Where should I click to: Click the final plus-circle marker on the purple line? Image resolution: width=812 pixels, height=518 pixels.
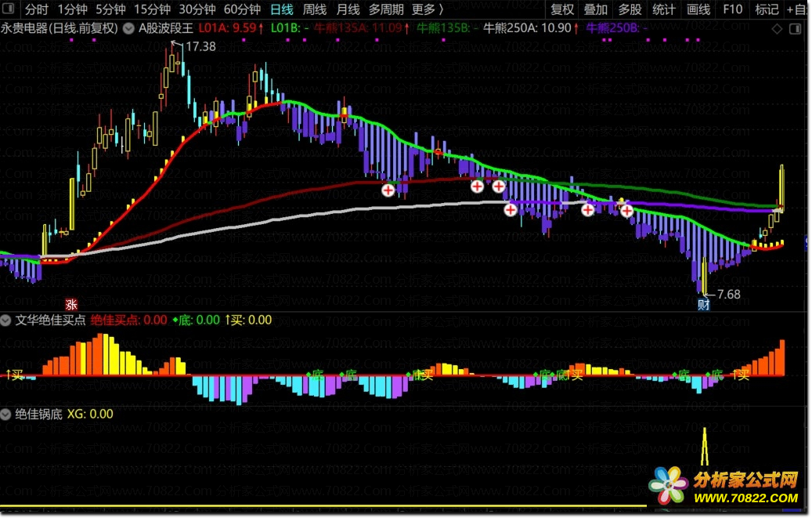pos(626,211)
